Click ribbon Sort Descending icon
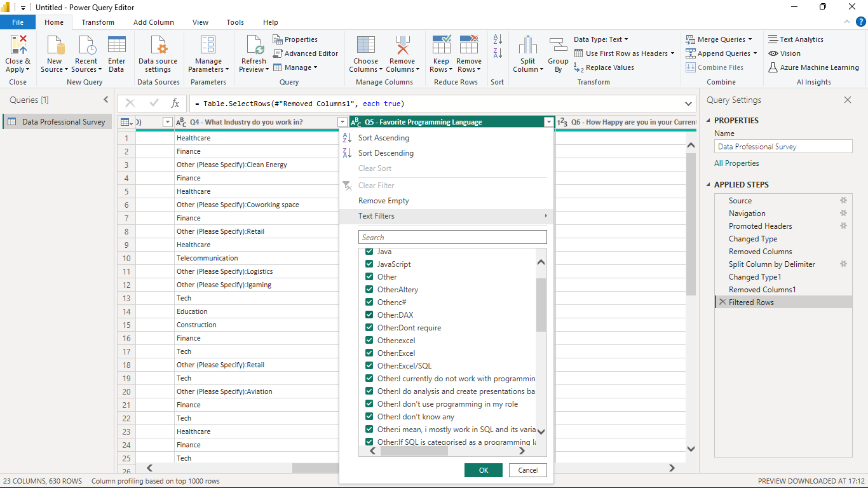 pyautogui.click(x=498, y=53)
